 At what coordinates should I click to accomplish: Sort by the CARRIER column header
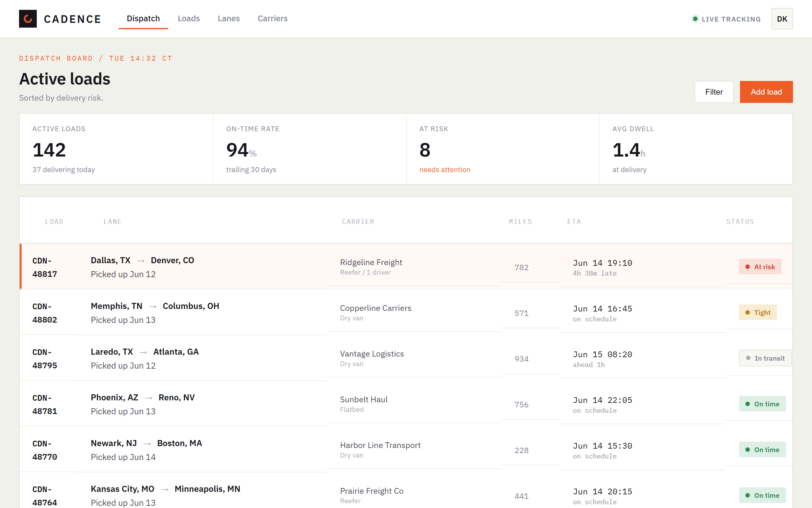click(x=358, y=221)
